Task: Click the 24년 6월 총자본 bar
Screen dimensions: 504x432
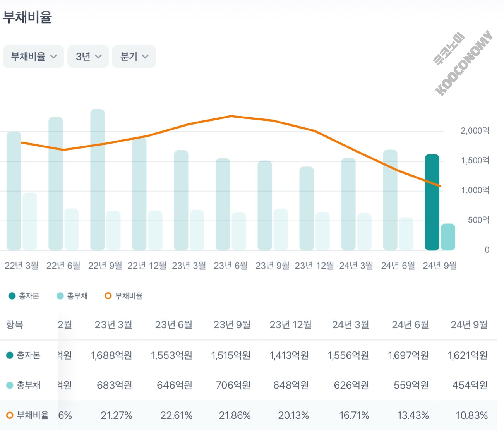Action: point(390,200)
